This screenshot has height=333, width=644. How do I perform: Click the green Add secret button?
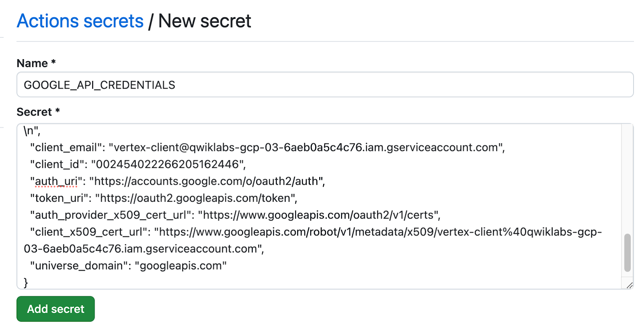(x=56, y=309)
